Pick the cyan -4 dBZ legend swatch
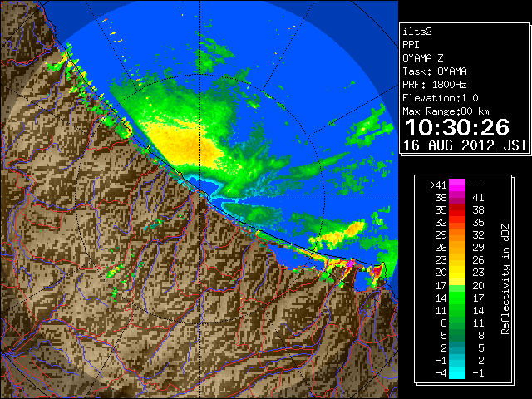532x399 pixels. pyautogui.click(x=457, y=372)
